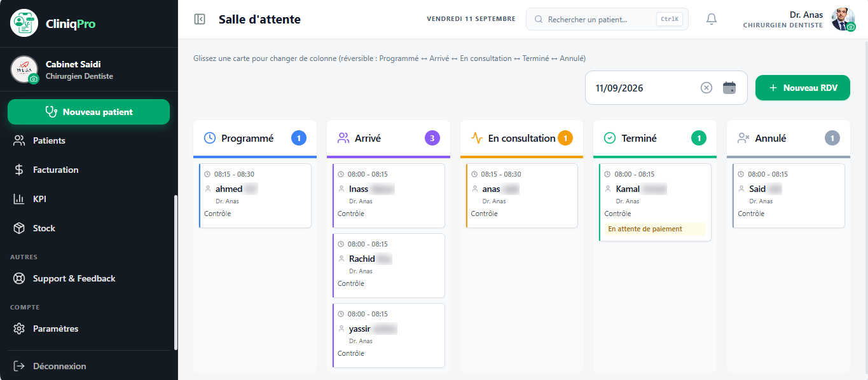Click the 'En attente de paiement' label
Image resolution: width=868 pixels, height=380 pixels.
tap(655, 229)
